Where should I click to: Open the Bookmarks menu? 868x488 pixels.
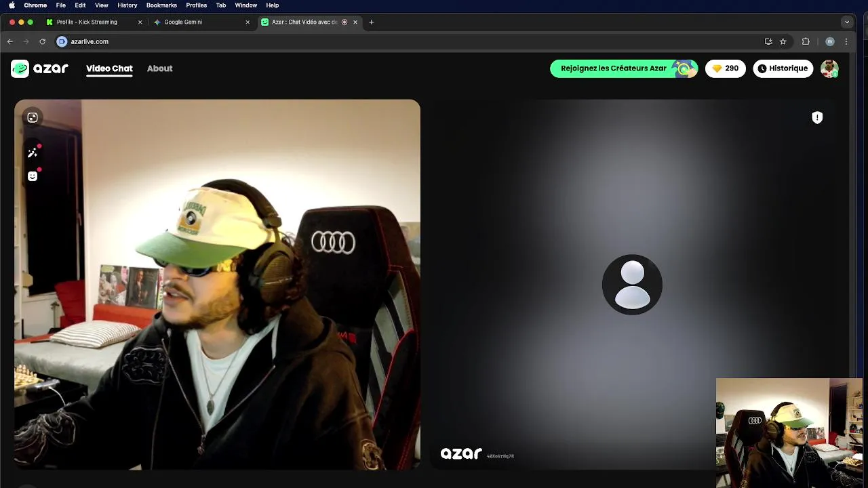(x=161, y=5)
